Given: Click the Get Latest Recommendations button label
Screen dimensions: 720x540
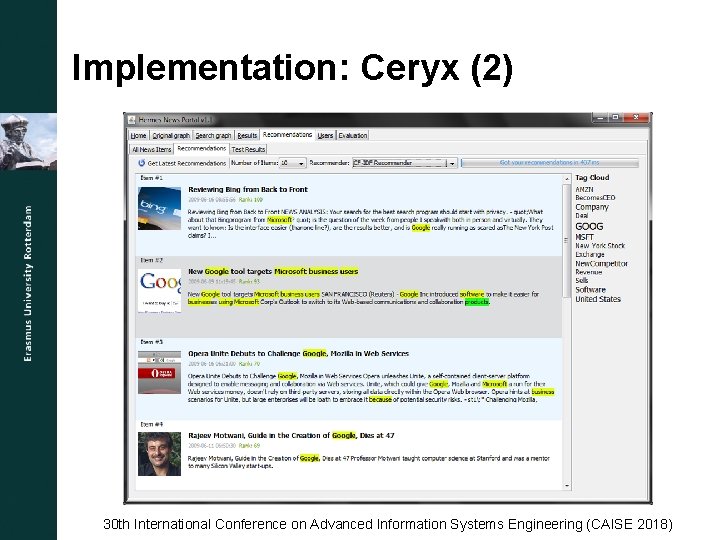Looking at the screenshot, I should coord(187,163).
